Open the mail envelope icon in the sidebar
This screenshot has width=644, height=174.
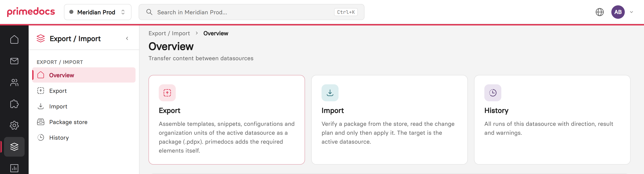pyautogui.click(x=14, y=61)
